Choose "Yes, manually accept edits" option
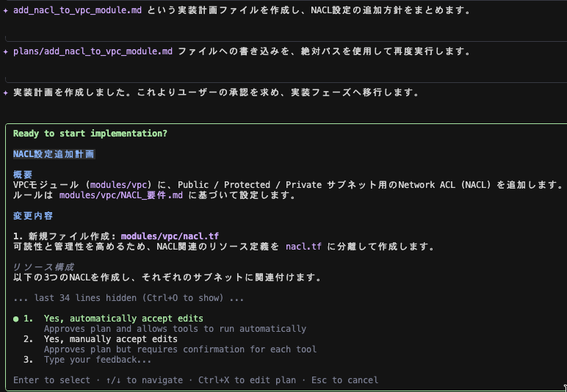Viewport: 567px width, 392px height. point(110,339)
